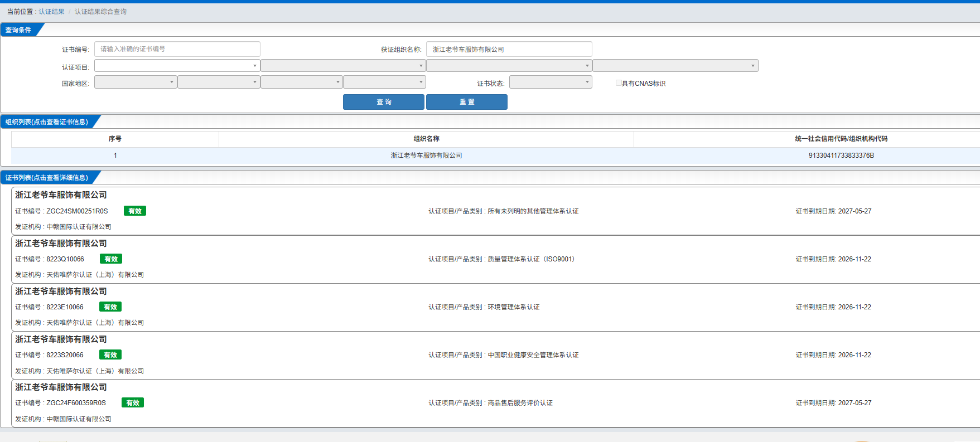The width and height of the screenshot is (980, 442).
Task: Click the company title above certificate 8223E10066
Action: pos(61,292)
